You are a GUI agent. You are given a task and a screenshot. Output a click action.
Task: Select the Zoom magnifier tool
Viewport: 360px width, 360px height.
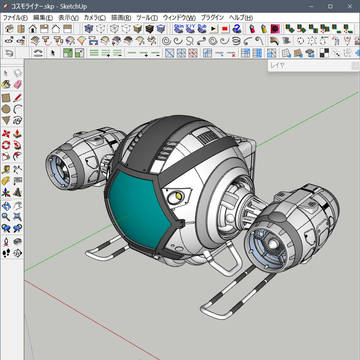pyautogui.click(x=6, y=217)
